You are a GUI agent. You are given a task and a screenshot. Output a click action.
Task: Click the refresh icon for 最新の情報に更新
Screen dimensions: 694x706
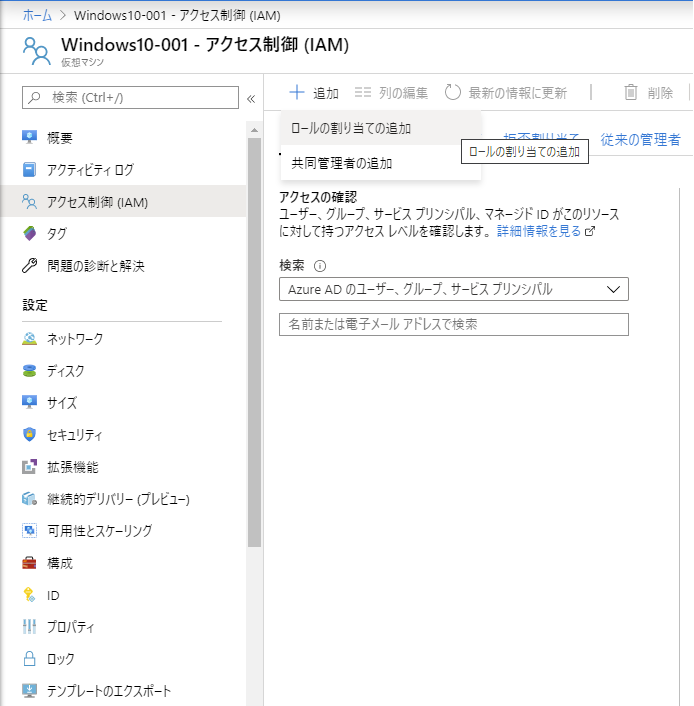[x=453, y=92]
